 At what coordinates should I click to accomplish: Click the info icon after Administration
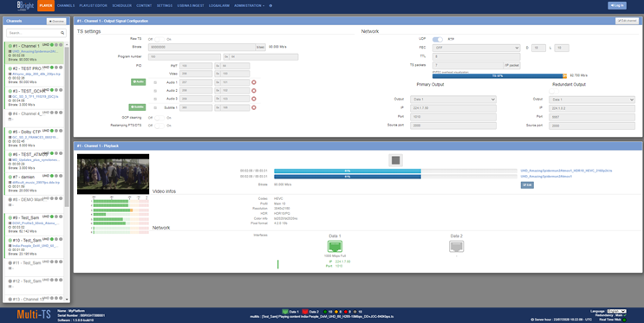270,6
